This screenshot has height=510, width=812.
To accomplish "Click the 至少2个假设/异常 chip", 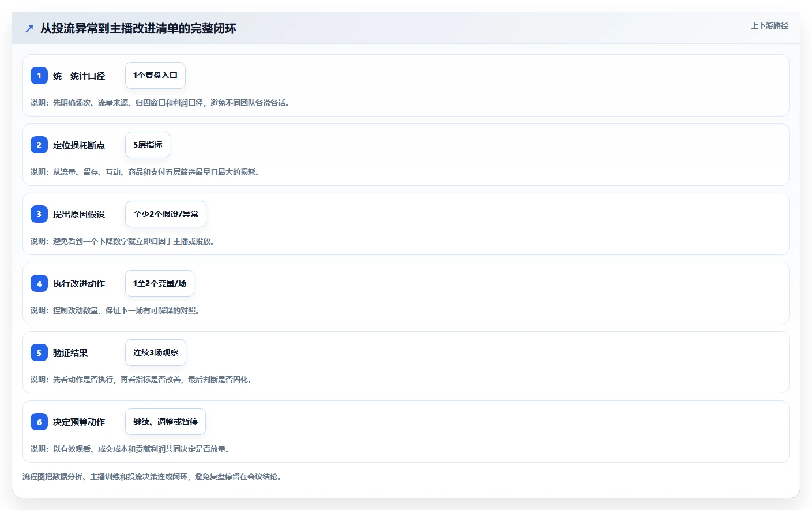I will click(166, 214).
